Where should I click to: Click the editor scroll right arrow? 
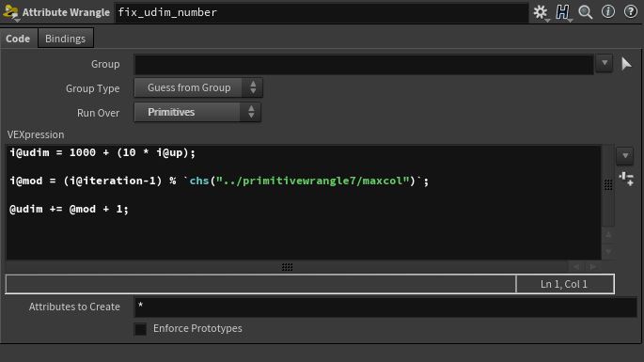593,267
